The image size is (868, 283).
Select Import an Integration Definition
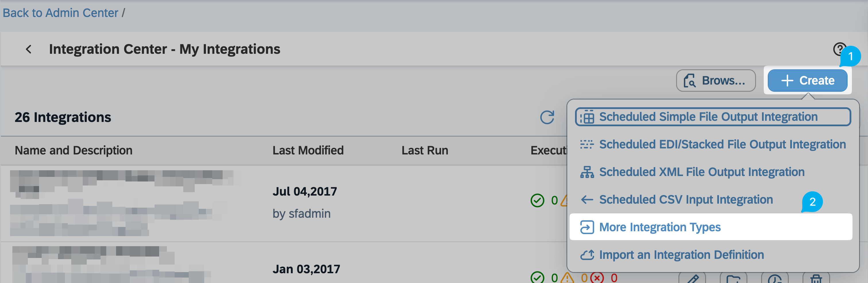click(681, 255)
